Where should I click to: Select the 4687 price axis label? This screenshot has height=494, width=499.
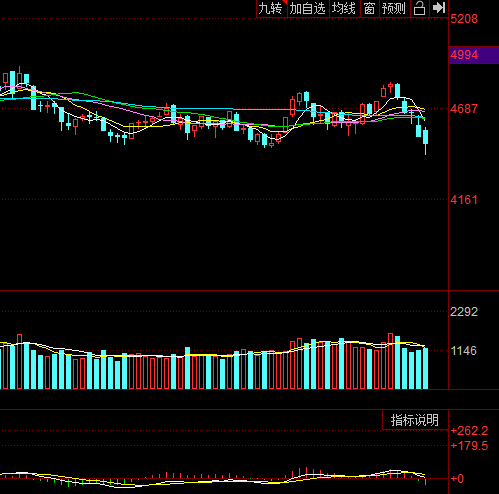pos(464,109)
